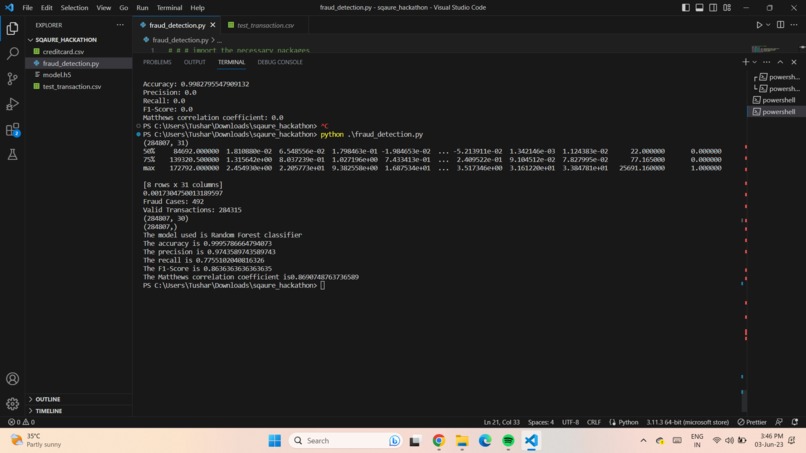Close the fraud_detection.py tab
This screenshot has height=453, width=806.
[213, 25]
